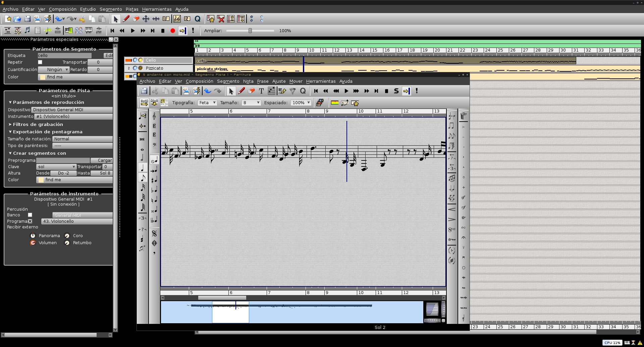Viewport: 644px width, 347px height.
Task: Click the Ampliar zoom slider handle
Action: pyautogui.click(x=250, y=31)
